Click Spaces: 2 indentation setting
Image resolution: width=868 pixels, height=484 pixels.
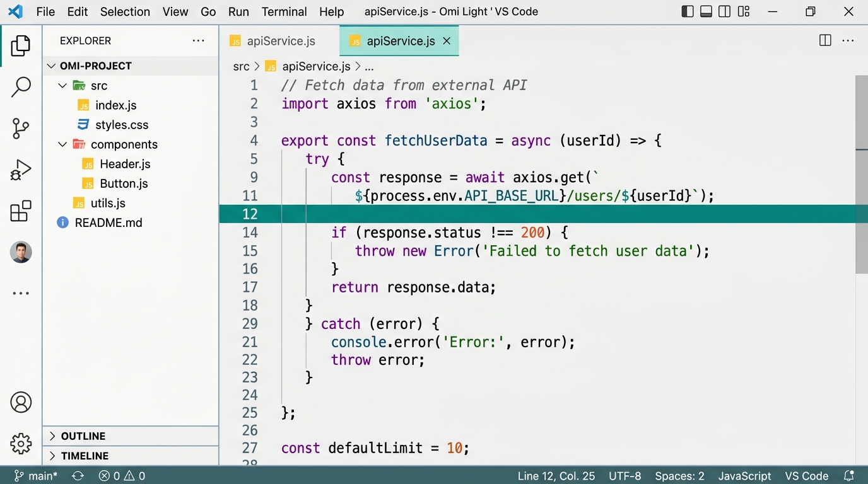(x=679, y=476)
